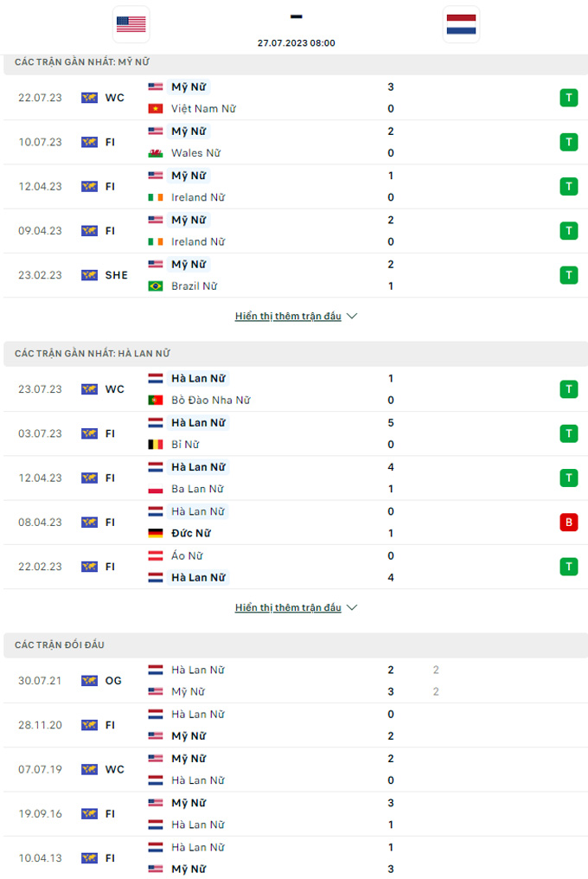Viewport: 588px width, 879px height.
Task: Open the Bồ Đào Nha Nữ team link
Action: 210,401
